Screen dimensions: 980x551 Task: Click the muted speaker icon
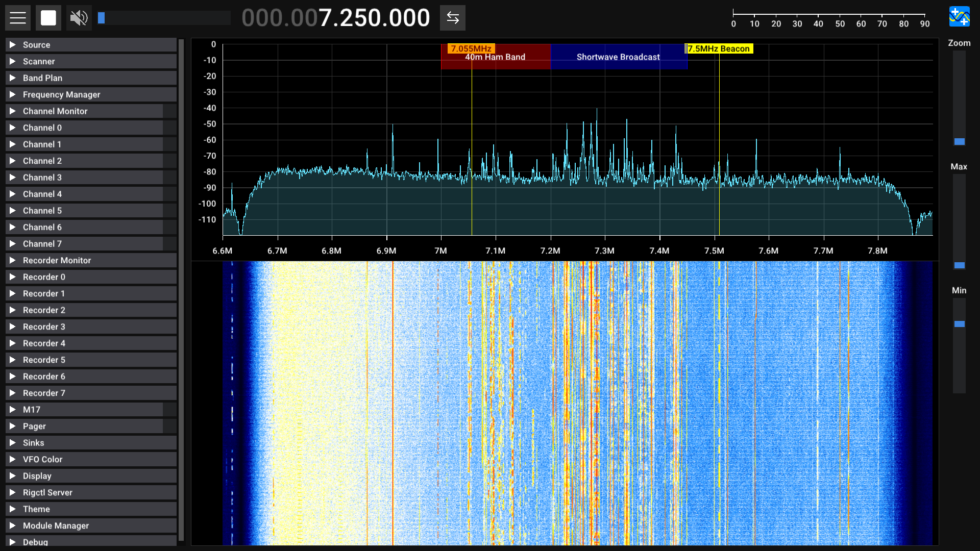[79, 18]
